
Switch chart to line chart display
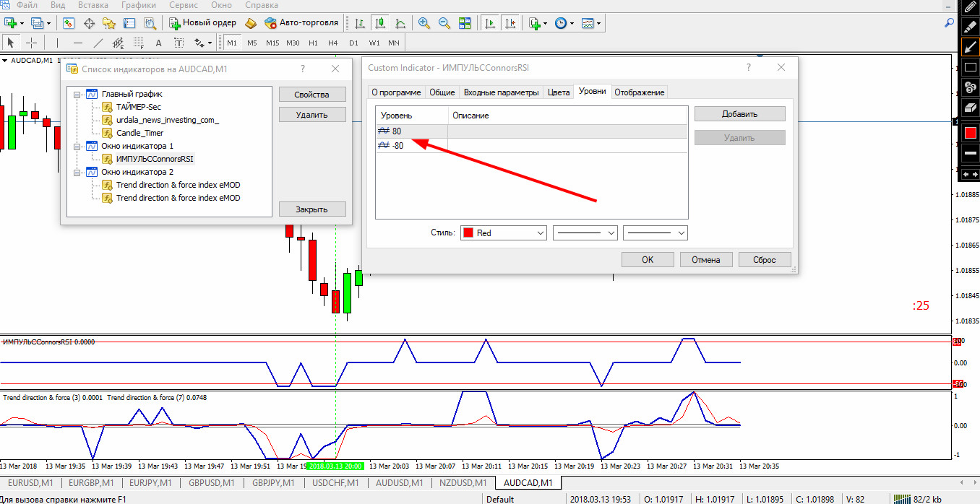400,23
